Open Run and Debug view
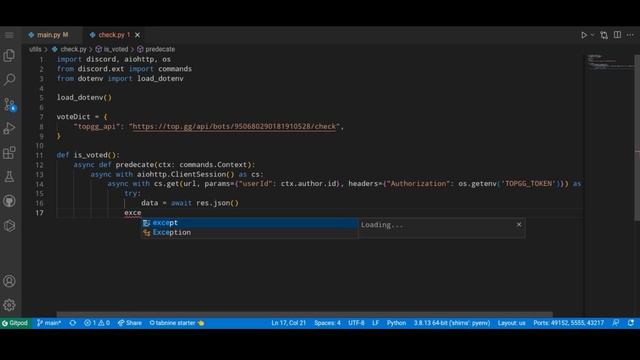Screen dimensions: 640x360 (9, 128)
